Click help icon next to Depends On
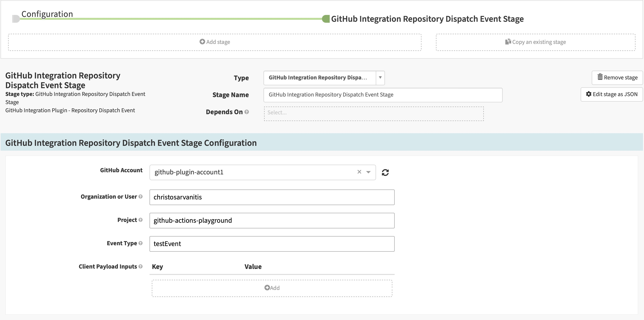Screen dimensions: 644x320 (246, 112)
